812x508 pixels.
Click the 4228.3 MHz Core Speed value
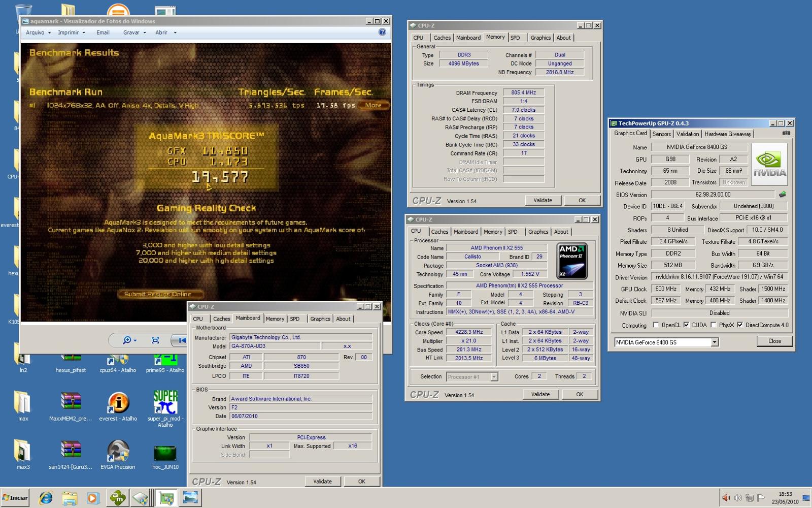pos(469,332)
